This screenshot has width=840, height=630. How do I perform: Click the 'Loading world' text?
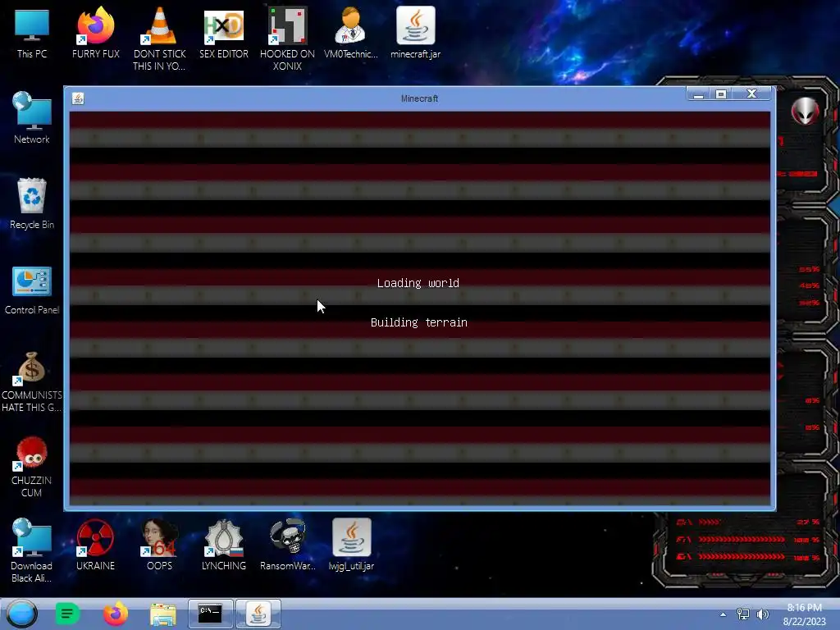point(418,283)
